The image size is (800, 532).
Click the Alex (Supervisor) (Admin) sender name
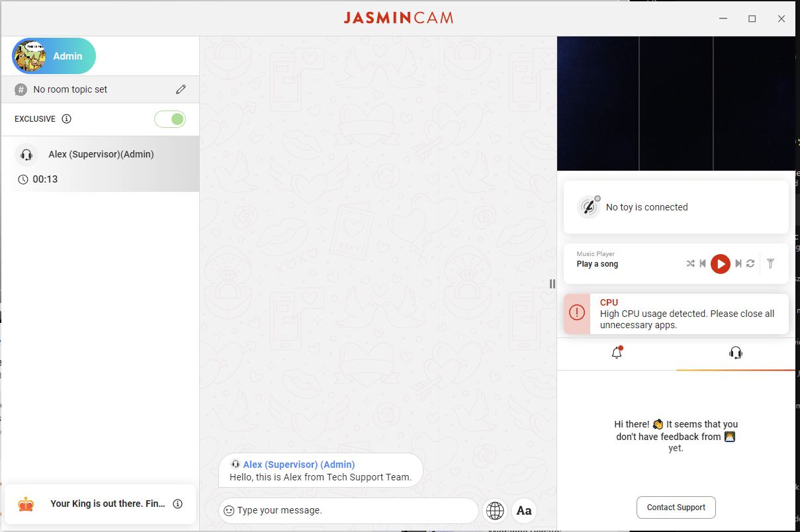(x=299, y=465)
